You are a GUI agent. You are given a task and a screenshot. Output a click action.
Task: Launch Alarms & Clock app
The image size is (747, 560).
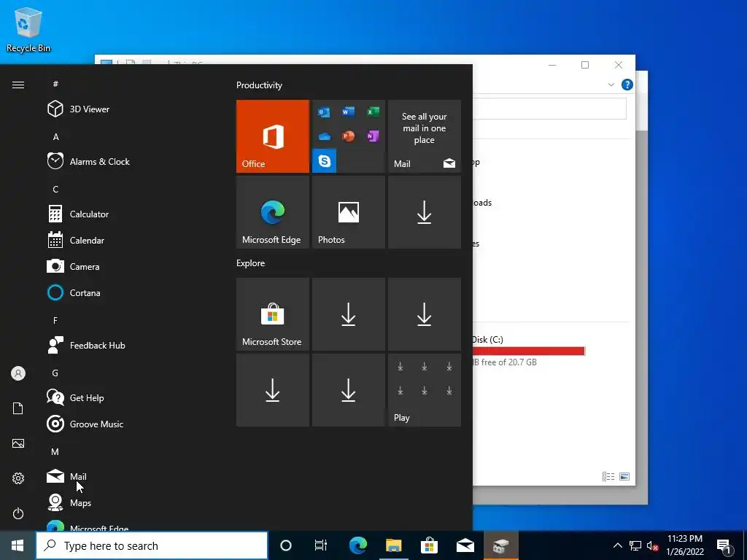pyautogui.click(x=88, y=161)
